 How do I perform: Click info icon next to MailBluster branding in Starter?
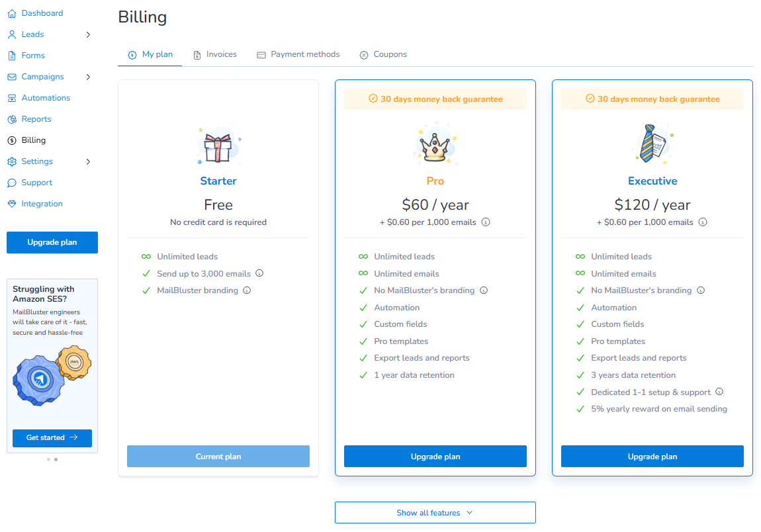247,290
